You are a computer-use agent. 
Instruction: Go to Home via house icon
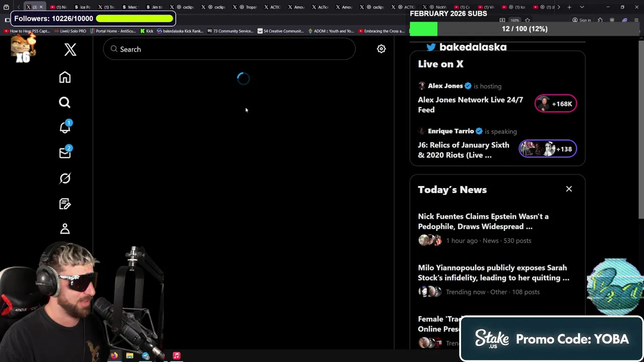point(65,77)
